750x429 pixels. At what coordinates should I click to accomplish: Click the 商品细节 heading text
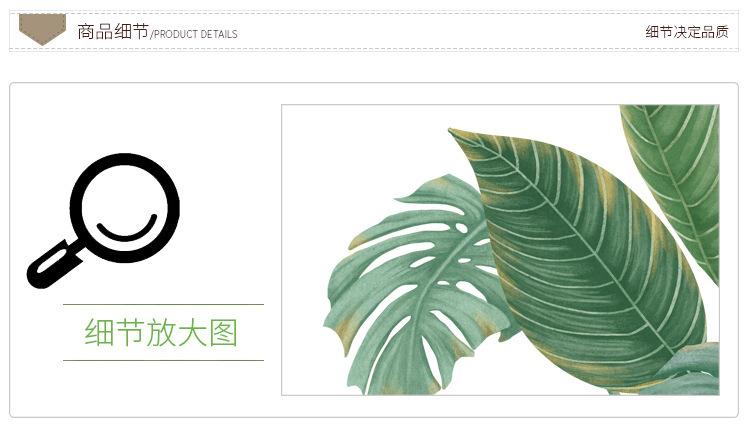coord(113,32)
